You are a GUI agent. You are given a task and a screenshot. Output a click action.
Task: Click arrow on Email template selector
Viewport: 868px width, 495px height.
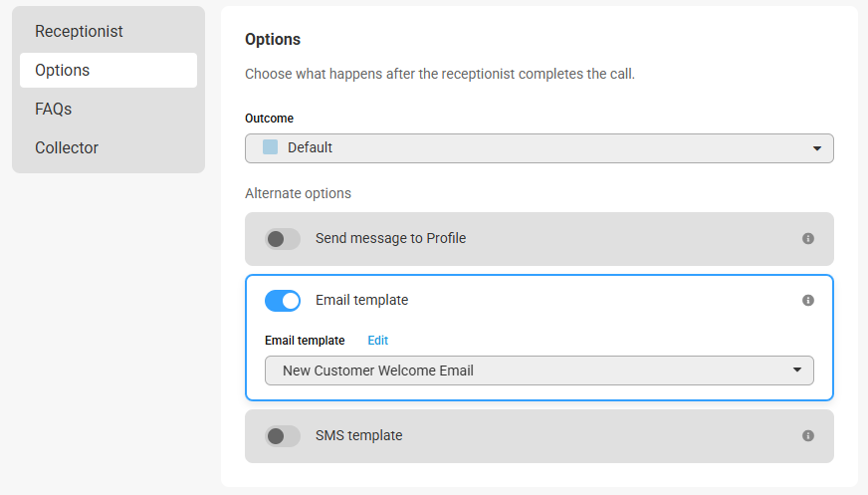pos(796,370)
